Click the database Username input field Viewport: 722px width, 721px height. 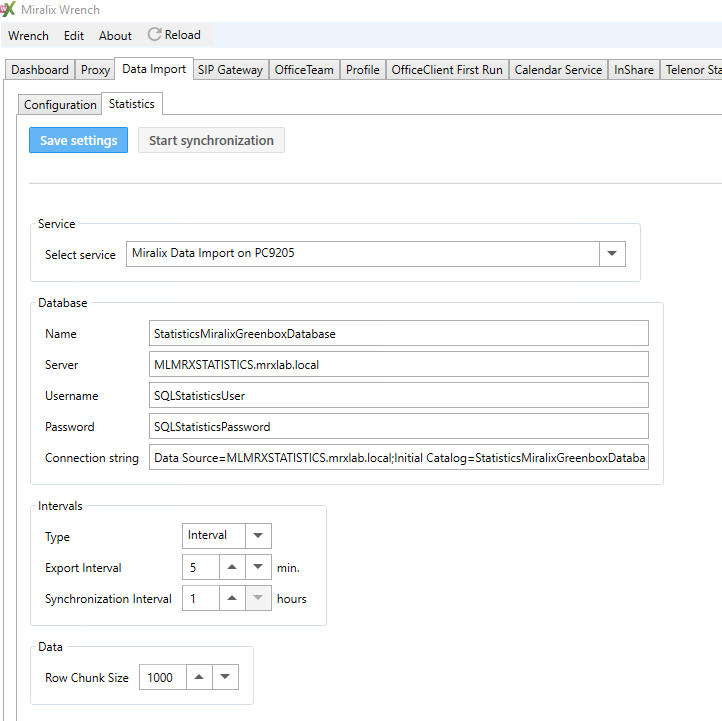pos(399,395)
